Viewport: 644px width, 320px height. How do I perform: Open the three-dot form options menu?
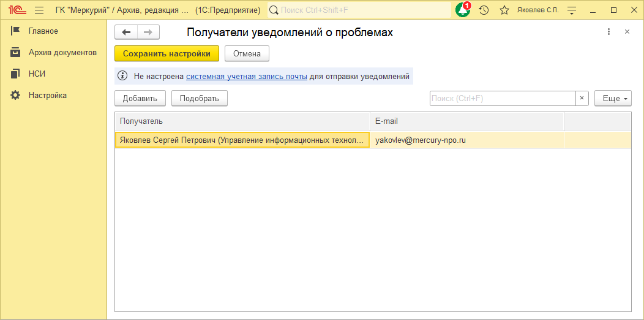(608, 32)
